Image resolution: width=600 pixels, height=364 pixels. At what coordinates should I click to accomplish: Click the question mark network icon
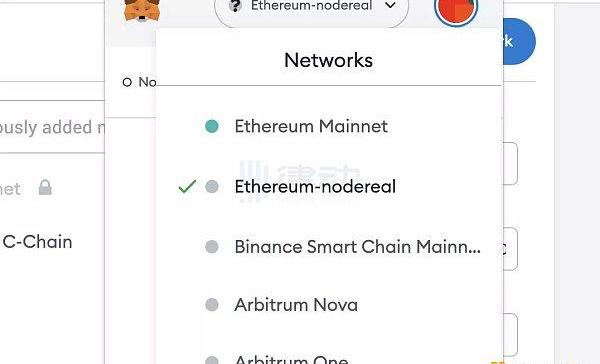(x=235, y=5)
